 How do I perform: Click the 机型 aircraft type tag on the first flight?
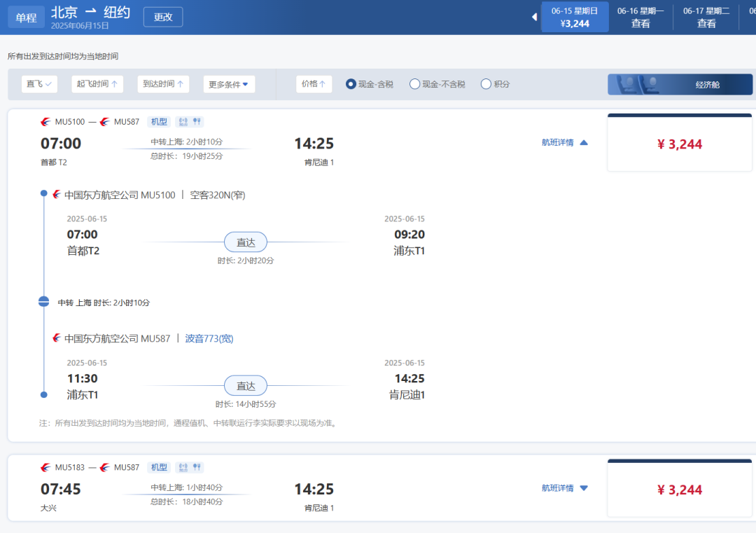coord(159,122)
